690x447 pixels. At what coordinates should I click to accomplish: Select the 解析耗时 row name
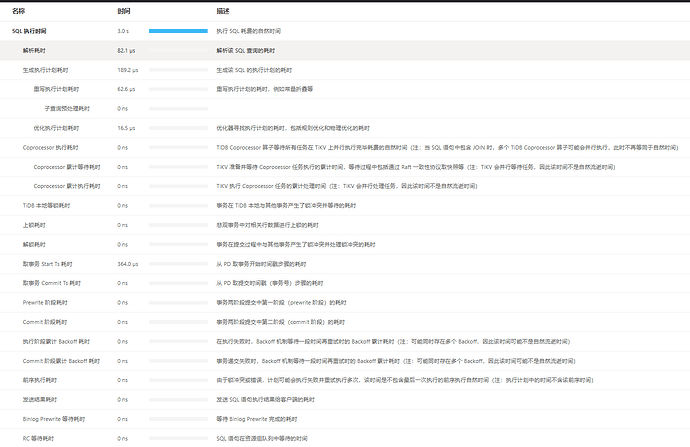34,51
